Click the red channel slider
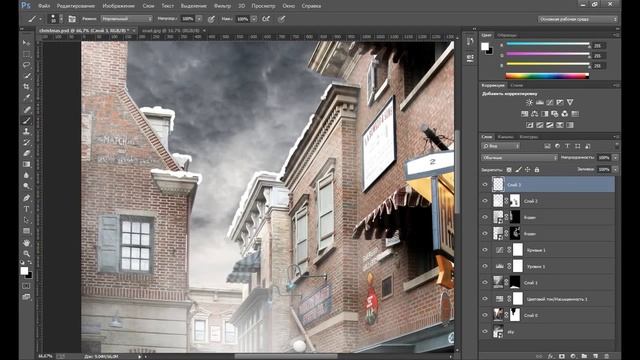 tap(547, 45)
